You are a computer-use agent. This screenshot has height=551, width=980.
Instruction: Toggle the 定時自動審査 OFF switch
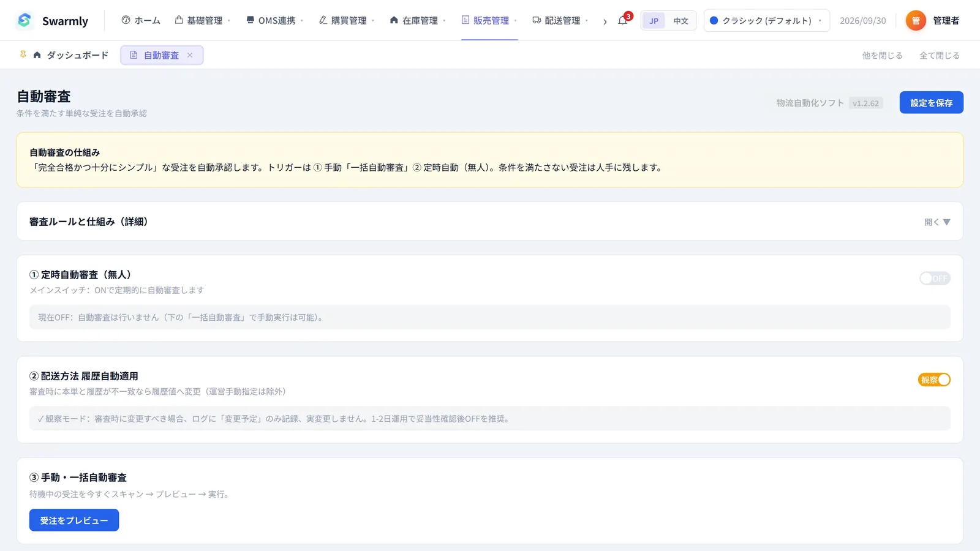[x=934, y=279]
